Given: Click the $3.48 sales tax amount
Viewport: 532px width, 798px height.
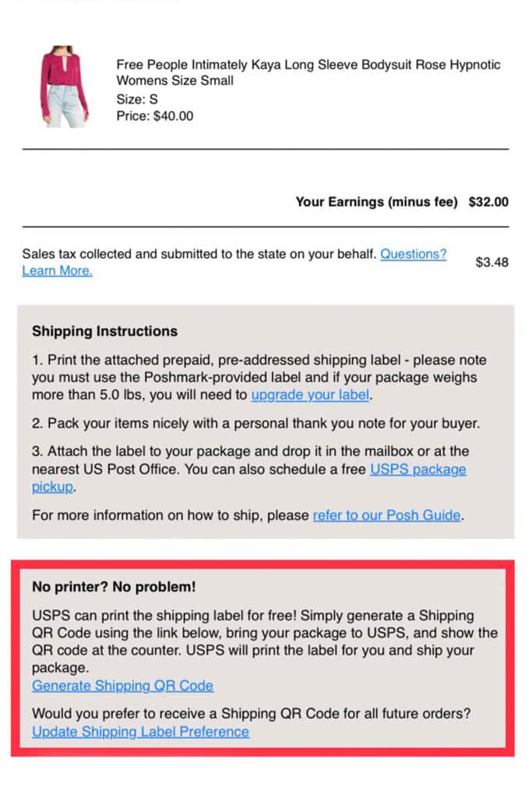Looking at the screenshot, I should pos(491,262).
